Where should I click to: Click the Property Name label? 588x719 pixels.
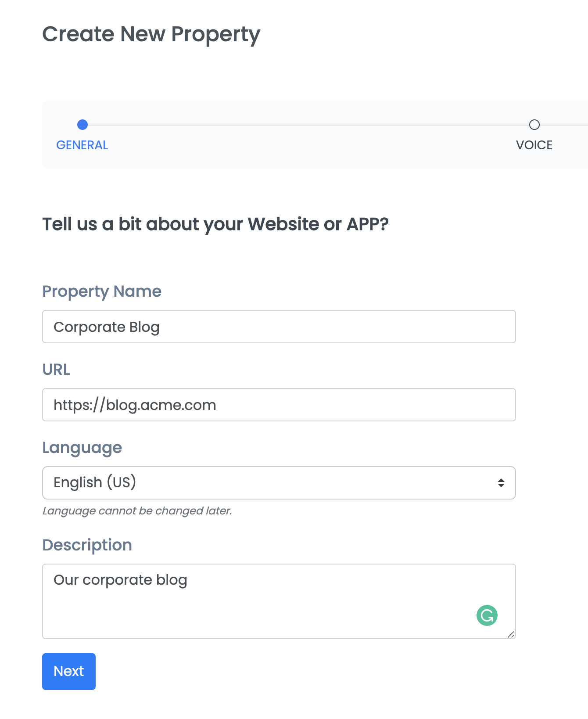tap(102, 291)
